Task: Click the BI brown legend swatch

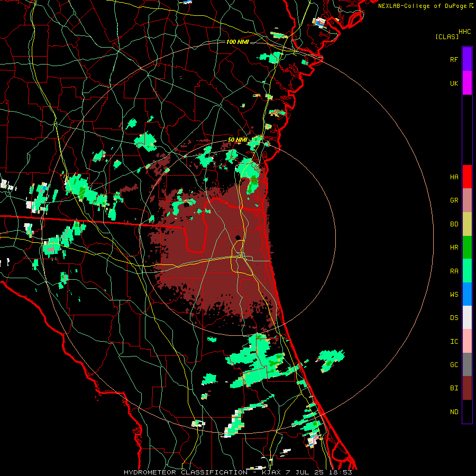Action: click(467, 388)
